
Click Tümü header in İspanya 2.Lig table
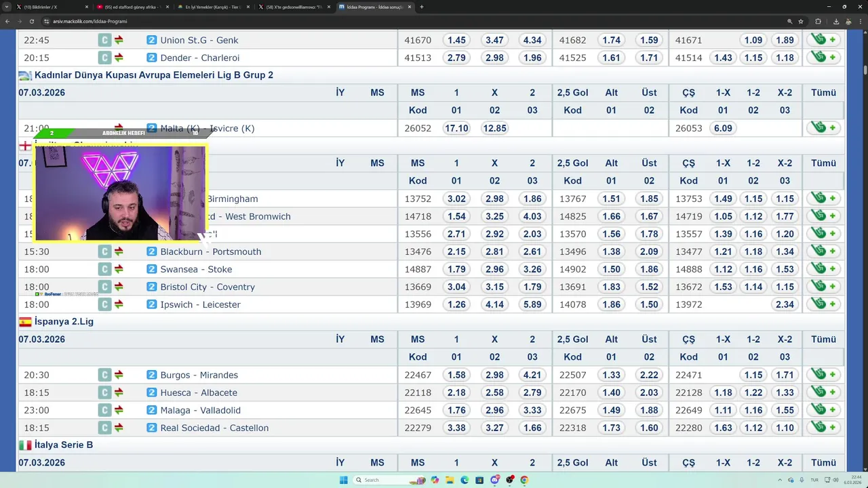click(823, 340)
